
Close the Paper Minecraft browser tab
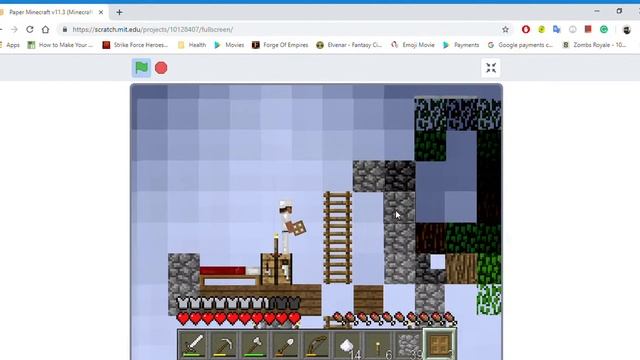[x=101, y=12]
